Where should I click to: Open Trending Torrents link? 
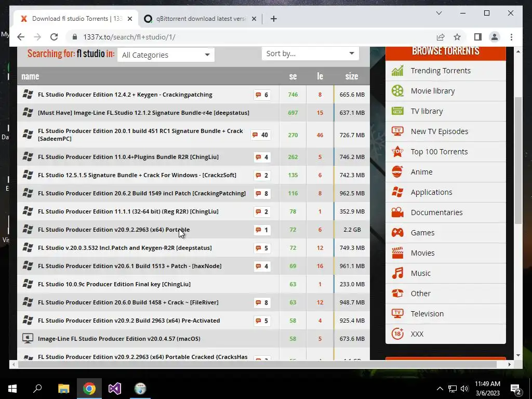coord(441,71)
